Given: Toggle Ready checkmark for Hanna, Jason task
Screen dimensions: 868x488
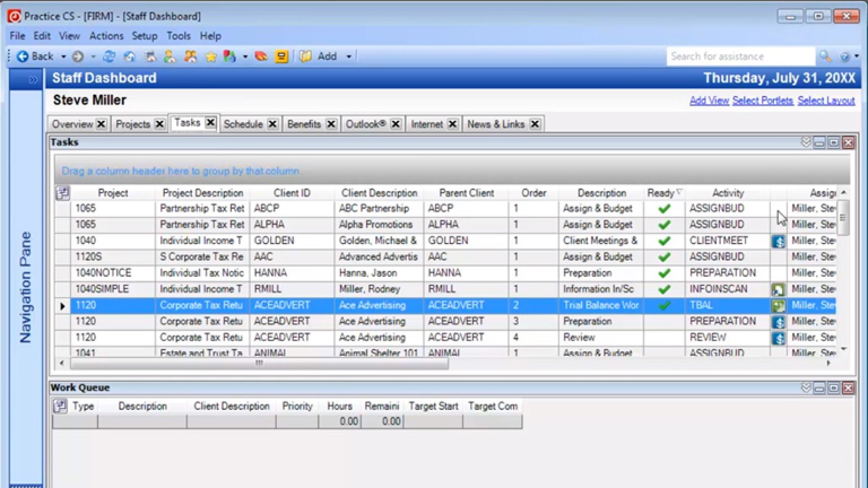Looking at the screenshot, I should [665, 273].
